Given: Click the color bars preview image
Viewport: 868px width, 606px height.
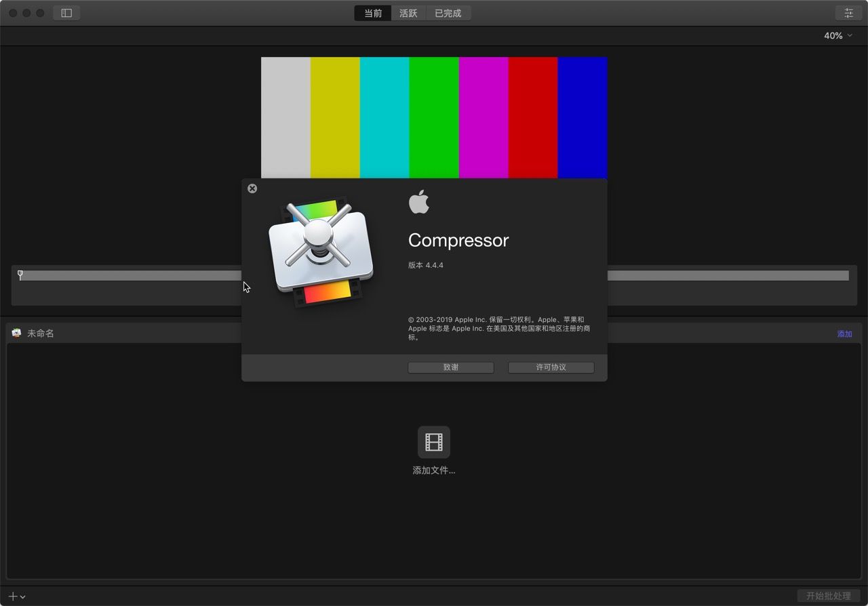Looking at the screenshot, I should [434, 117].
